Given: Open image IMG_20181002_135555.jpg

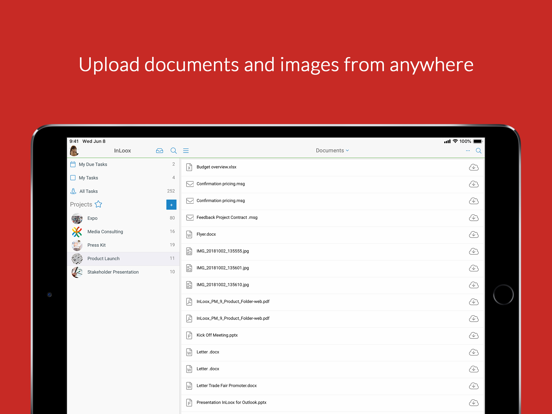Looking at the screenshot, I should coord(333,251).
